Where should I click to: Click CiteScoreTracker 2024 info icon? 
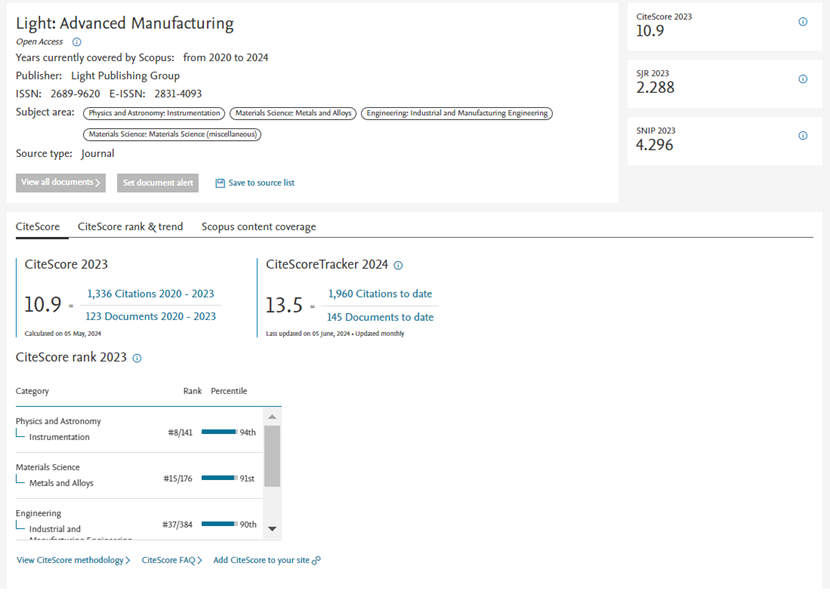pos(398,266)
